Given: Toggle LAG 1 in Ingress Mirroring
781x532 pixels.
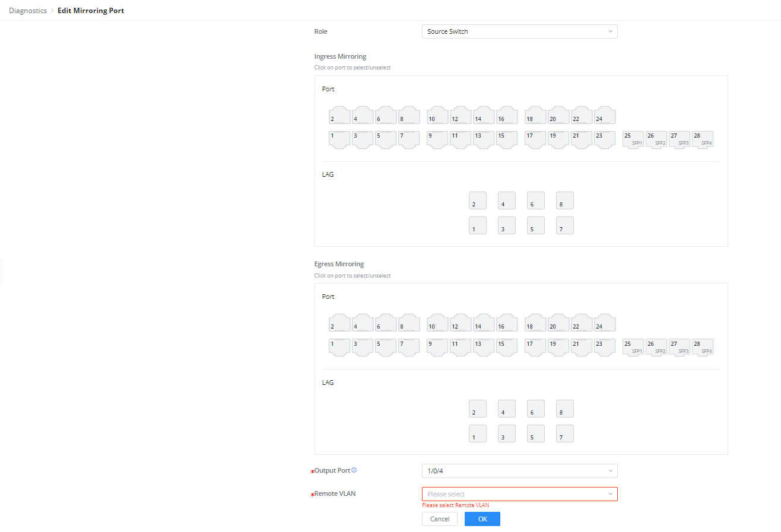Looking at the screenshot, I should (478, 225).
